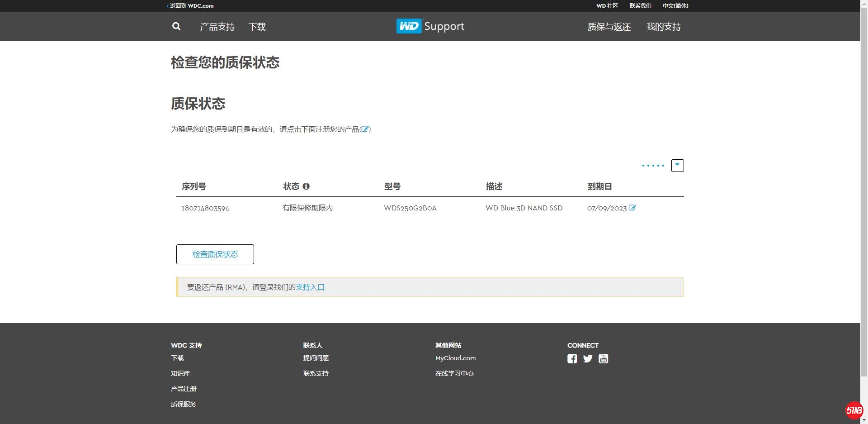Expand the dotted options menu near the dropdown
This screenshot has height=424, width=868.
click(x=652, y=166)
